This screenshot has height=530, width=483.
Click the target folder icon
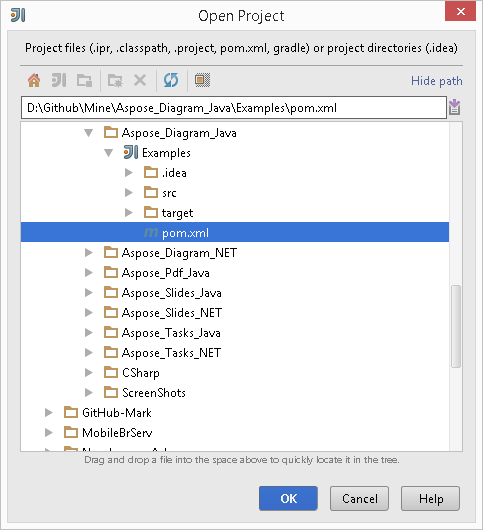pyautogui.click(x=151, y=212)
